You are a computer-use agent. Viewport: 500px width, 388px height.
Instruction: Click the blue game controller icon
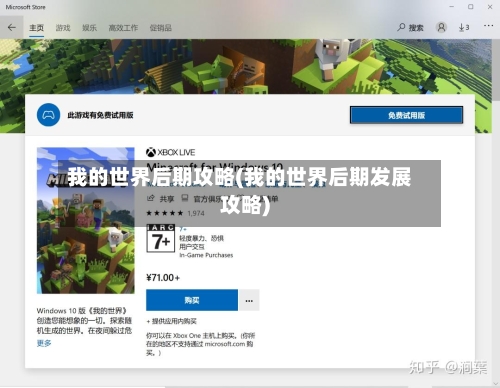point(49,115)
